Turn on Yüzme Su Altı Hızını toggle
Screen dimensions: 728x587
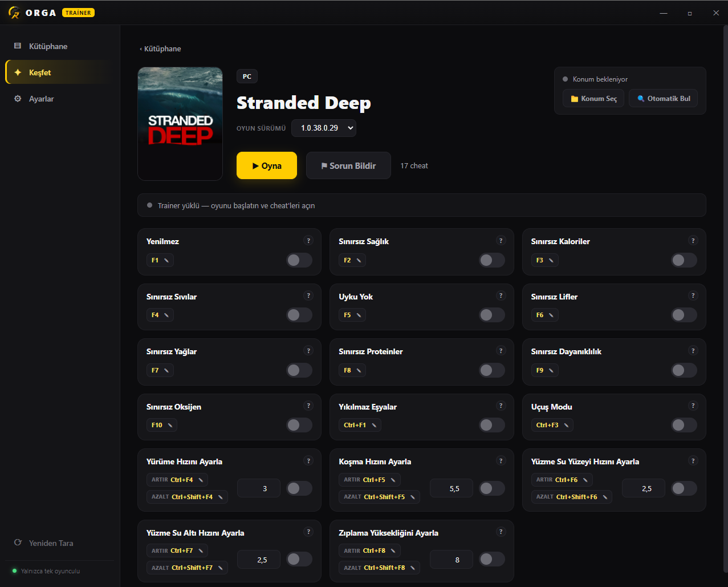[x=299, y=559]
